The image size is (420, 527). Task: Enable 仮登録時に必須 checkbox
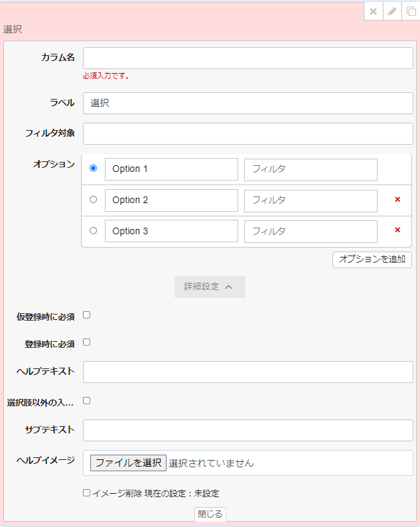click(86, 315)
